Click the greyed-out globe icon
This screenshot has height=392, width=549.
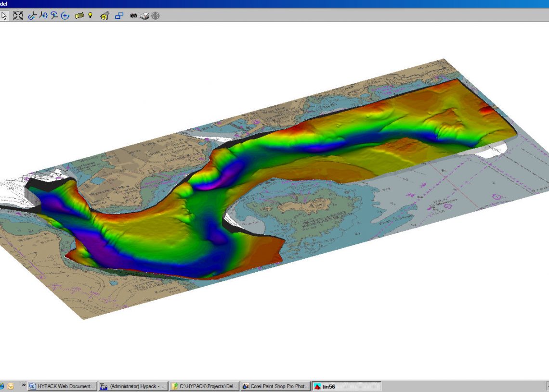(x=155, y=16)
